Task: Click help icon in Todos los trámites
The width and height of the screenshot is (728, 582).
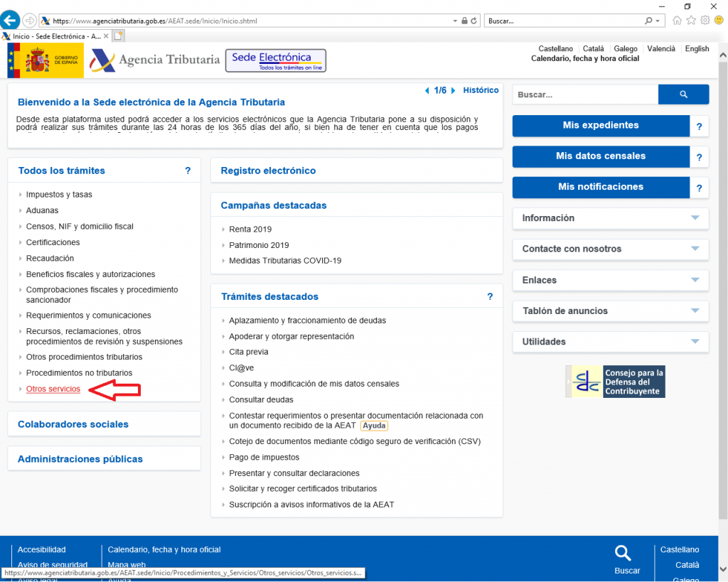Action: coord(188,171)
